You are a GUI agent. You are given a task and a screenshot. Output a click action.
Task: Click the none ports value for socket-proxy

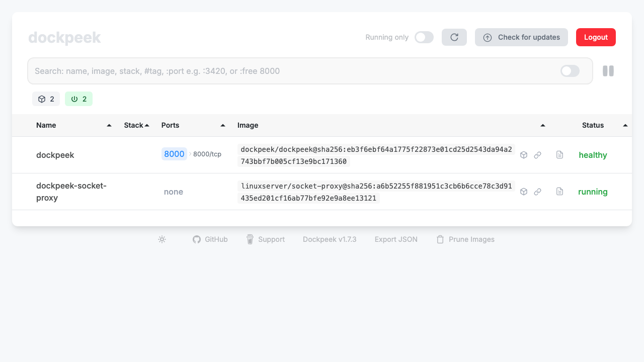click(x=174, y=192)
